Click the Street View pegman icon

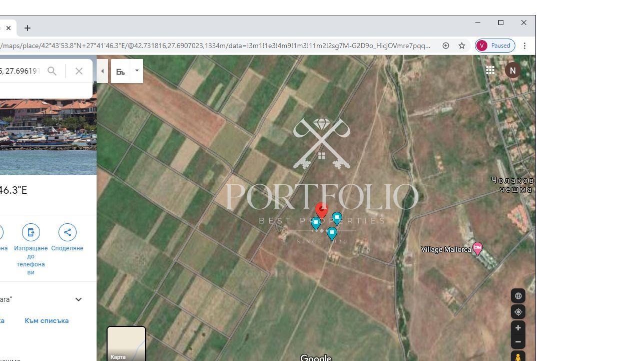tap(518, 356)
